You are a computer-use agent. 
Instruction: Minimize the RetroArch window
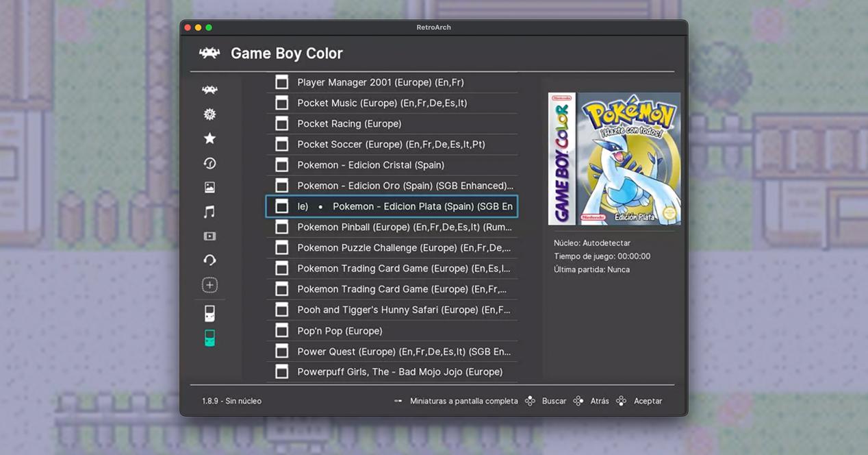(x=199, y=27)
